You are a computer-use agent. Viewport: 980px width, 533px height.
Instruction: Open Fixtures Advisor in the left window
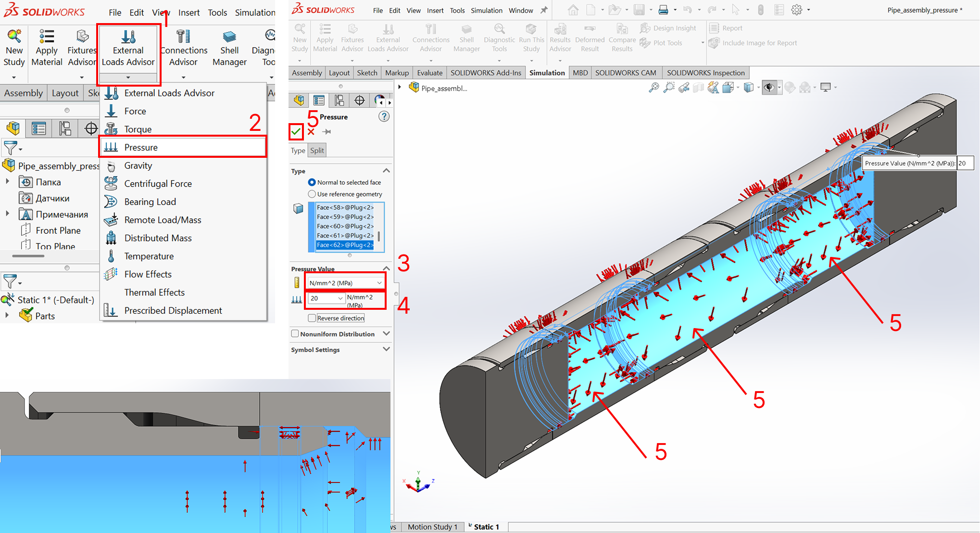[82, 48]
